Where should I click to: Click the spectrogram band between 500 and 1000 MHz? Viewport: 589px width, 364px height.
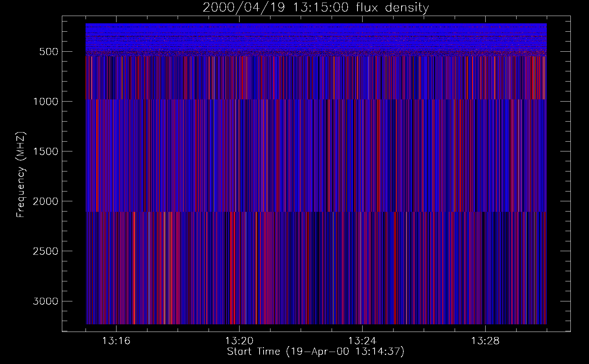pos(316,78)
